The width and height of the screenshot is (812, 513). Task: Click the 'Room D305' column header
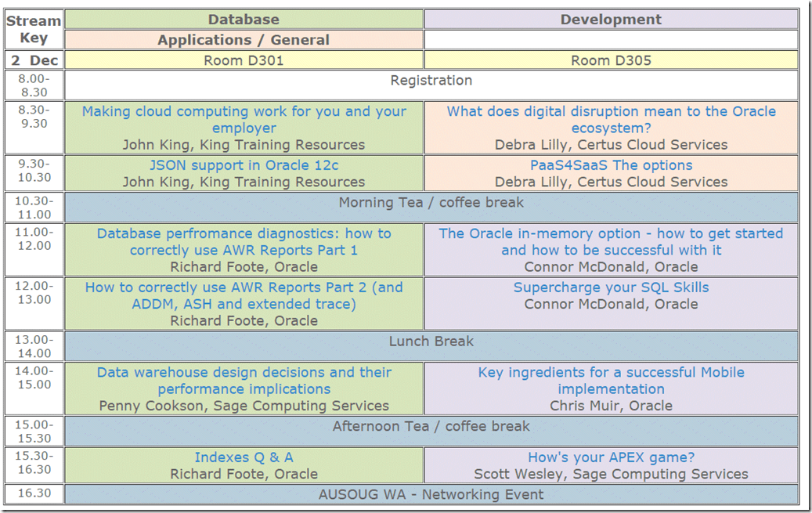(611, 60)
